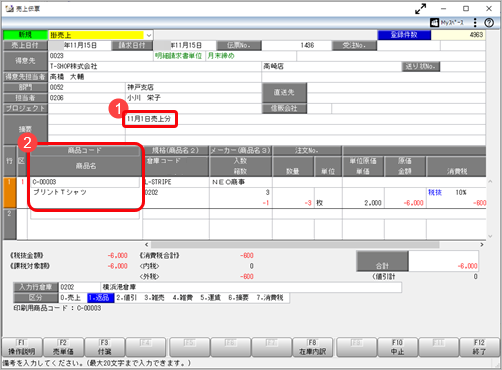Select 1.返品 in the 区分 options
This screenshot has height=370, width=502.
(x=101, y=298)
